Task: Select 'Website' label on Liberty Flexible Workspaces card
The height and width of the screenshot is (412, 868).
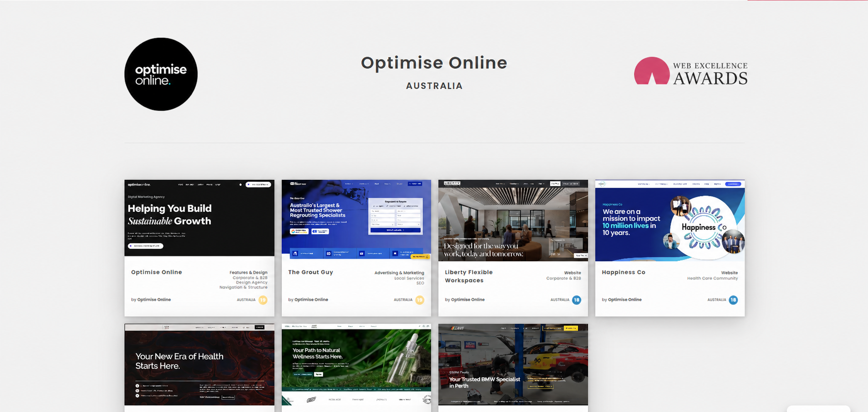Action: (572, 273)
